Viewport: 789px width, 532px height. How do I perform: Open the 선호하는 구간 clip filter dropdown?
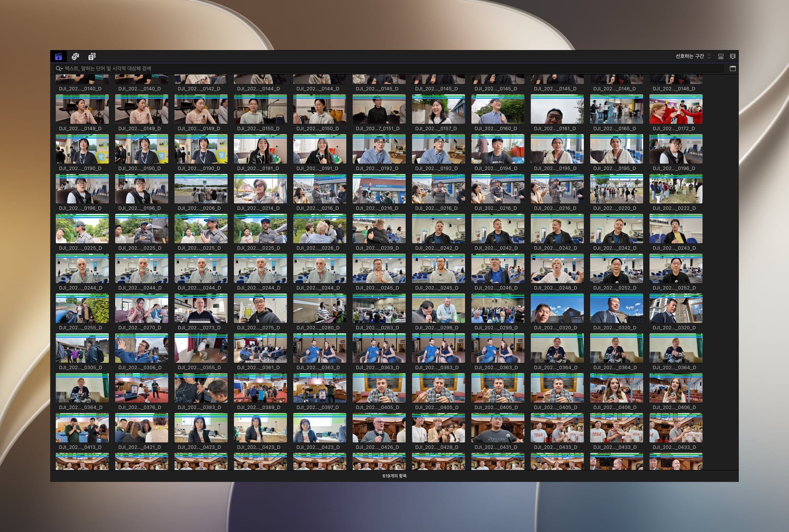point(693,56)
